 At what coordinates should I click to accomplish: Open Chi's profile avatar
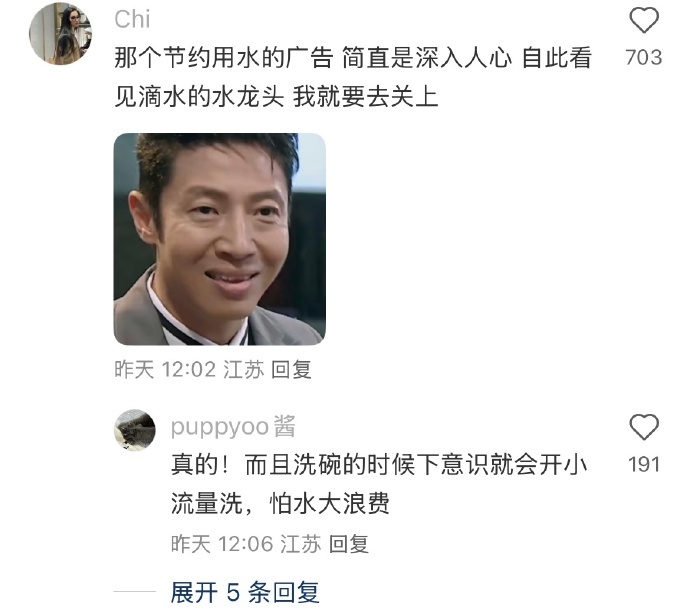click(x=60, y=33)
